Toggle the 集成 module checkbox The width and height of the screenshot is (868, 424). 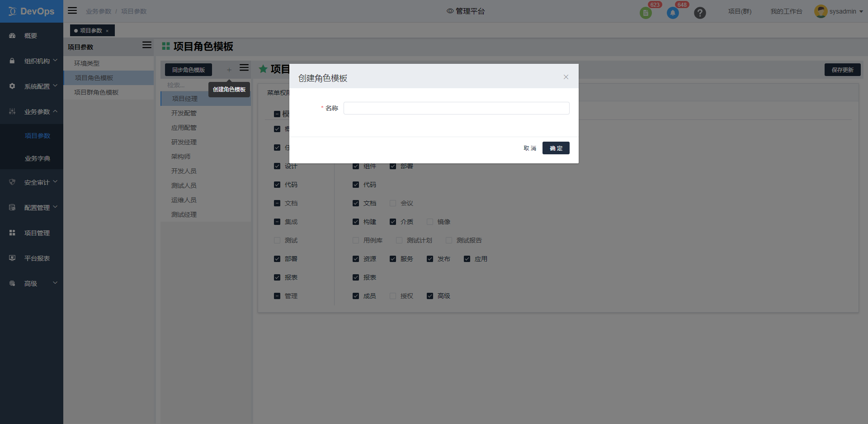coord(277,222)
